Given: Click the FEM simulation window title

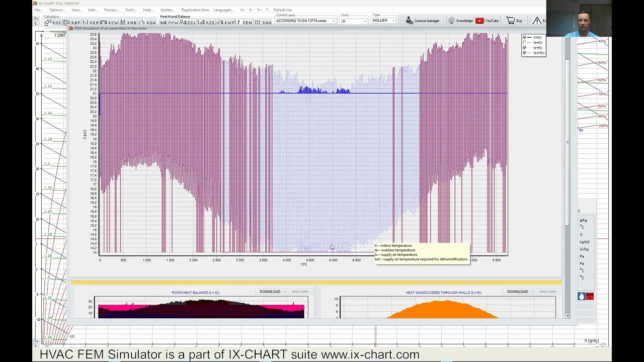Looking at the screenshot, I should point(110,29).
